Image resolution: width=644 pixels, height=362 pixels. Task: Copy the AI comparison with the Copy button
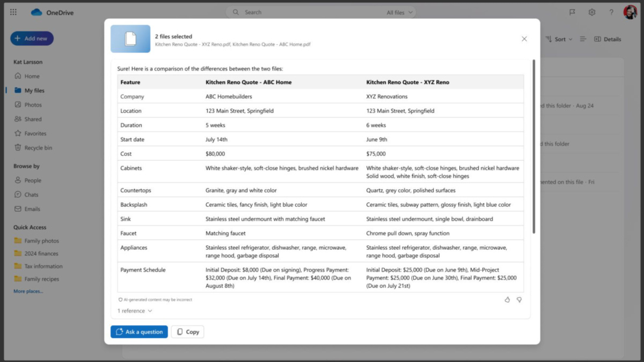point(187,331)
